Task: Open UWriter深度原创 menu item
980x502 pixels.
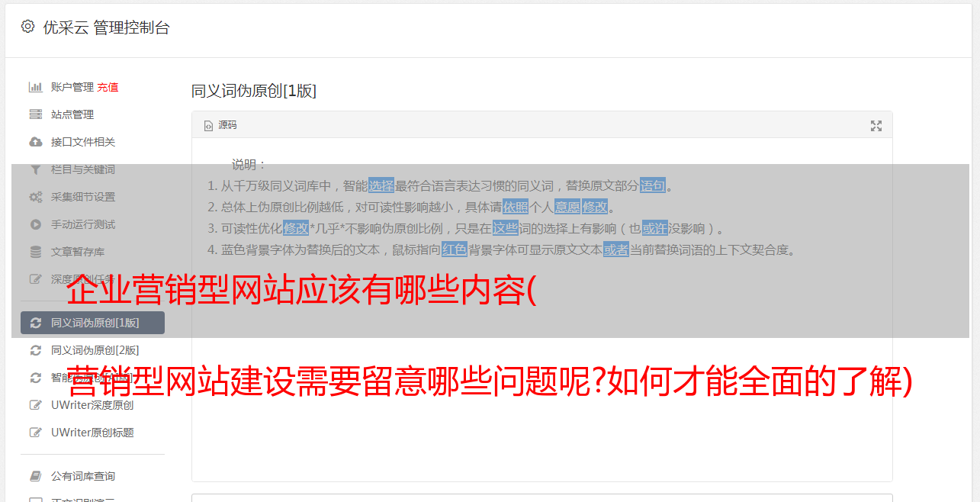Action: pos(92,405)
